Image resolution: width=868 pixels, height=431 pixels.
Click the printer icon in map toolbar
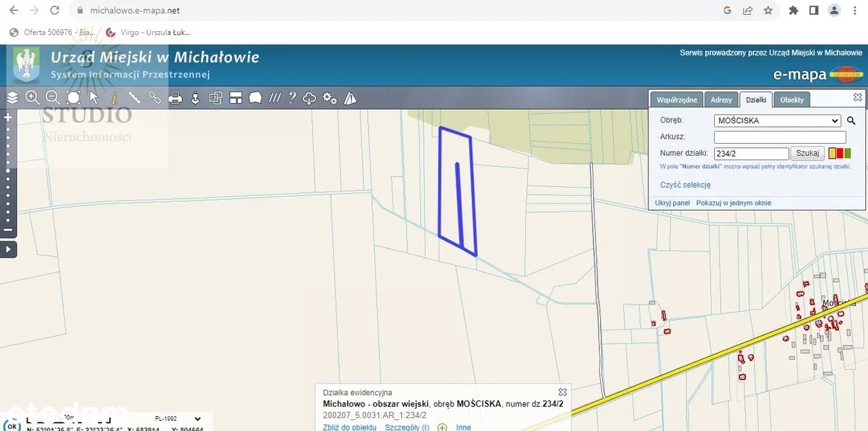[175, 98]
